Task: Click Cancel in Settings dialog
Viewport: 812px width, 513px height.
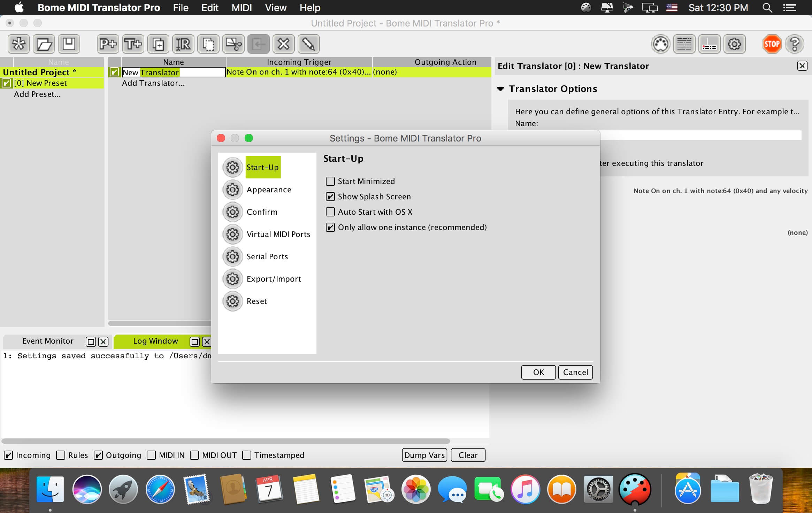Action: [x=575, y=372]
